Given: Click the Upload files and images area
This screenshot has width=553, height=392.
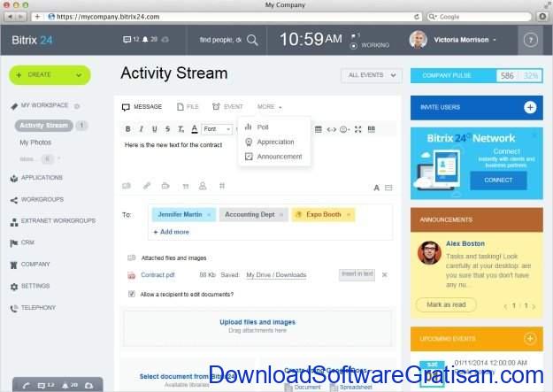Looking at the screenshot, I should (257, 327).
